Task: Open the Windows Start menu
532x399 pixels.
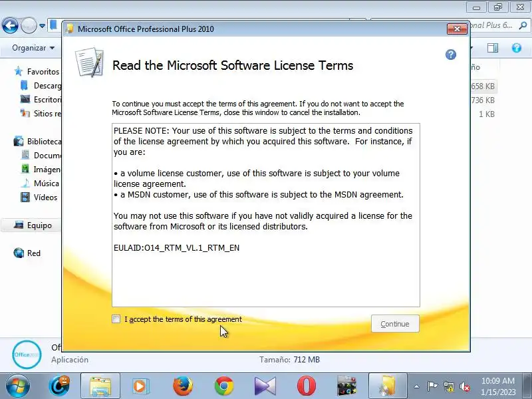Action: click(x=17, y=386)
